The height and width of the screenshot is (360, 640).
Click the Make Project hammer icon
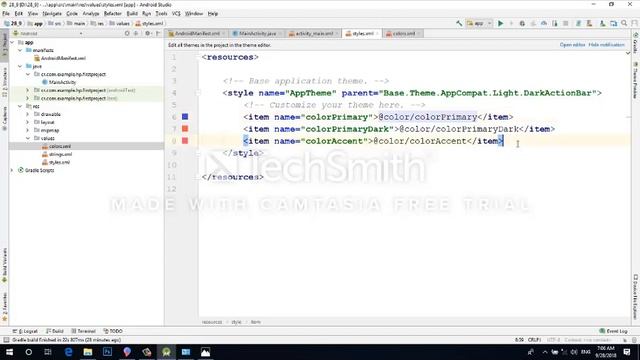[x=459, y=24]
